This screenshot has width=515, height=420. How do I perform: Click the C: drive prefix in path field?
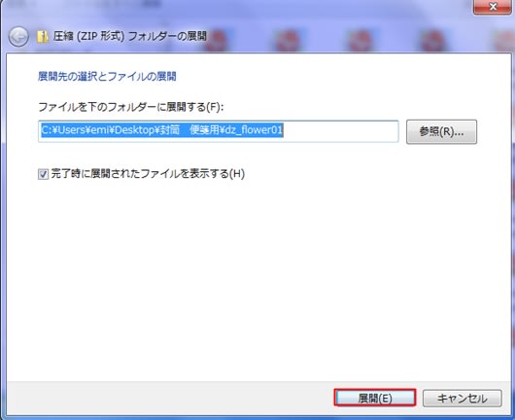pyautogui.click(x=46, y=130)
